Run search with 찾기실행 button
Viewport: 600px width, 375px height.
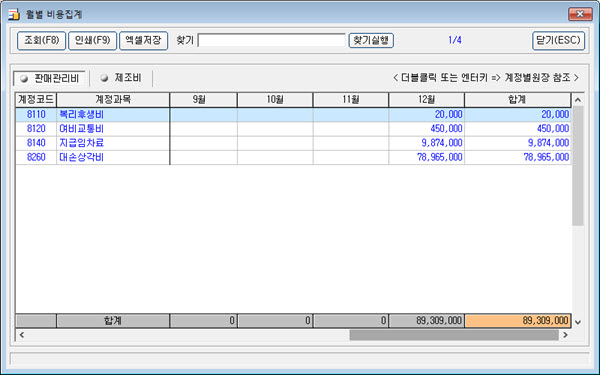(x=371, y=40)
